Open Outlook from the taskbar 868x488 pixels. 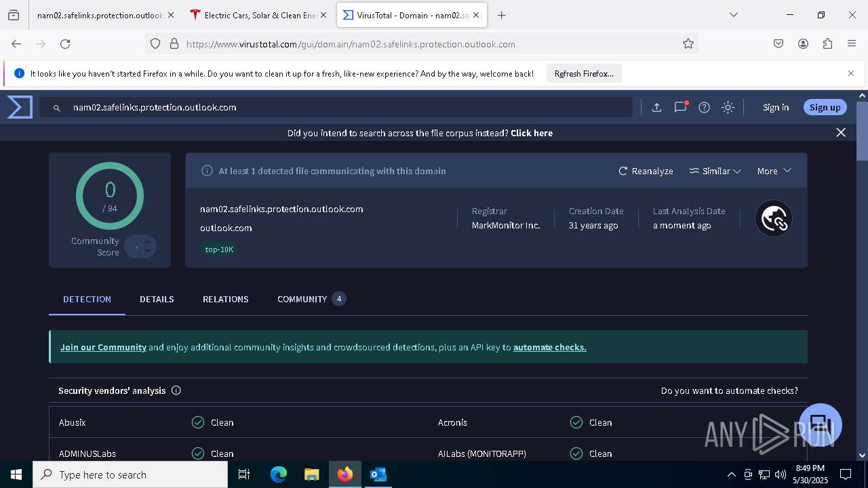(x=378, y=474)
